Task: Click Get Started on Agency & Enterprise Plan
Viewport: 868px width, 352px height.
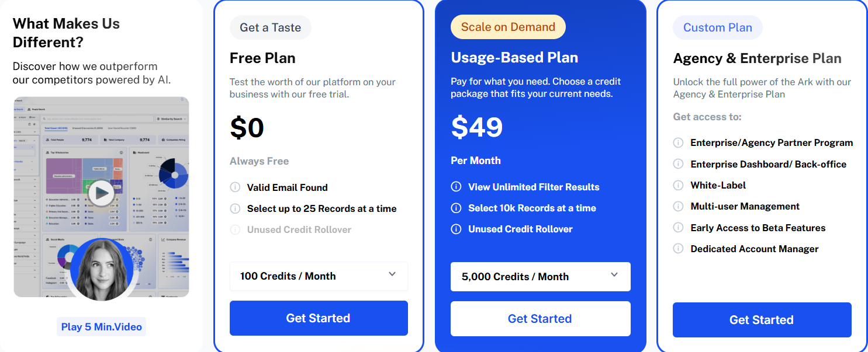Action: (762, 320)
